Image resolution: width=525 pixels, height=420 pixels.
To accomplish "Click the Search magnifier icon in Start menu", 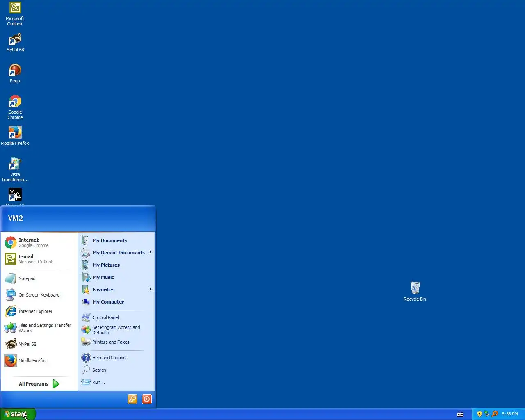I will (86, 370).
